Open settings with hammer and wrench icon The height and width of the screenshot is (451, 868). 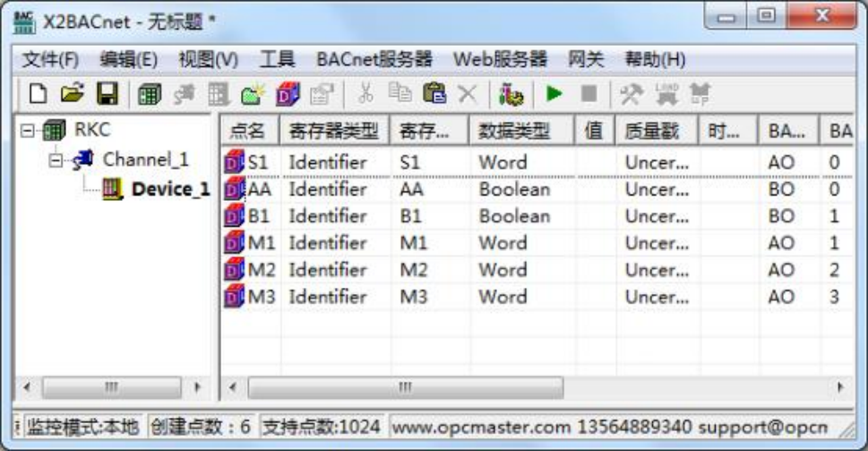(632, 94)
